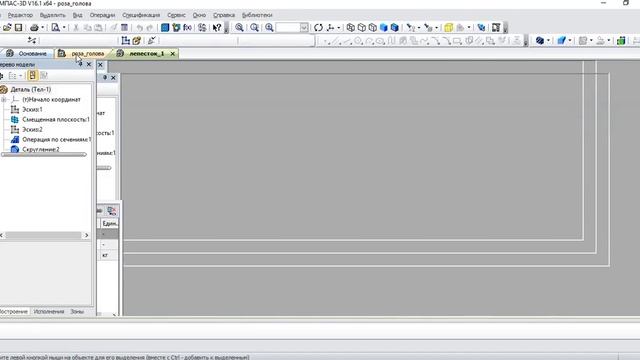
Task: Open dropdown arrow next to print icon
Action: tap(42, 28)
